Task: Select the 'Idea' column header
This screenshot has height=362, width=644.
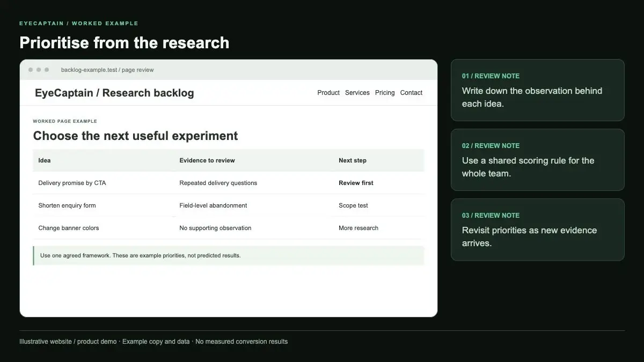Action: [45, 160]
